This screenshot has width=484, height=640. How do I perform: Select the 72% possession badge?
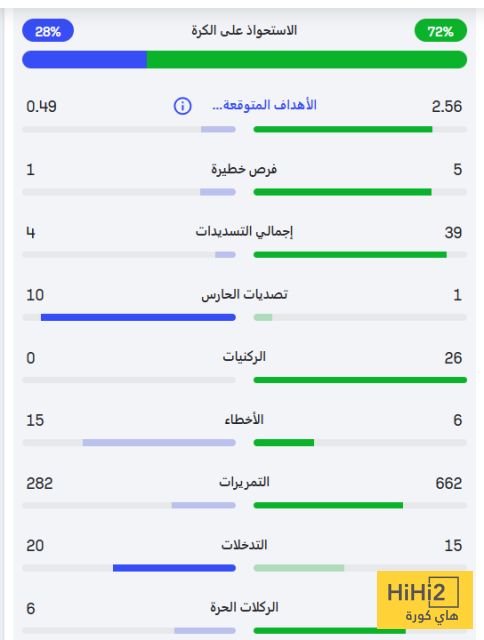440,31
